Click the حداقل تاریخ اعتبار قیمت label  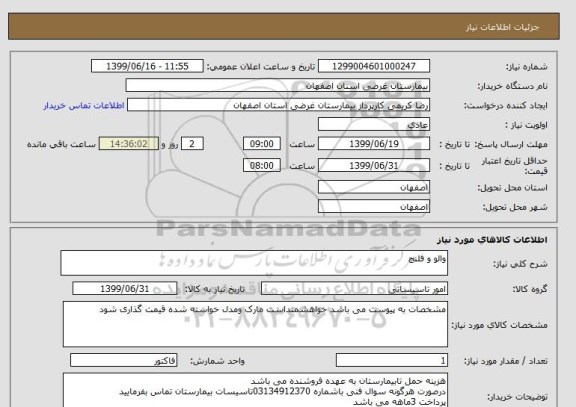click(515, 166)
